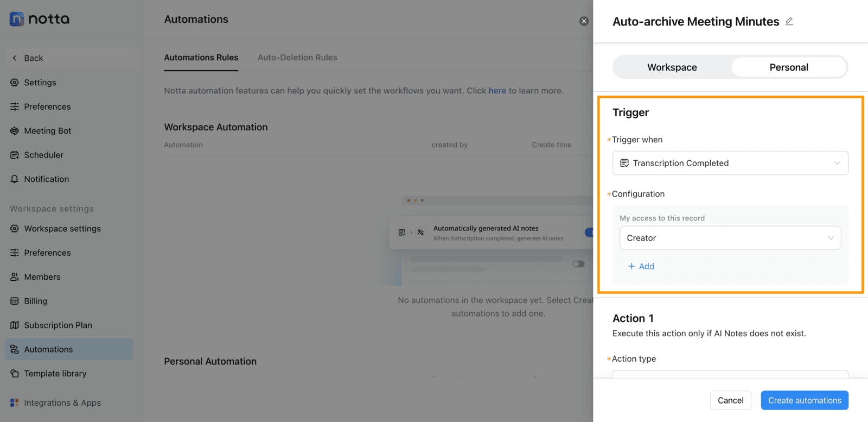Switch to the Auto-Deletion Rules tab

tap(297, 58)
